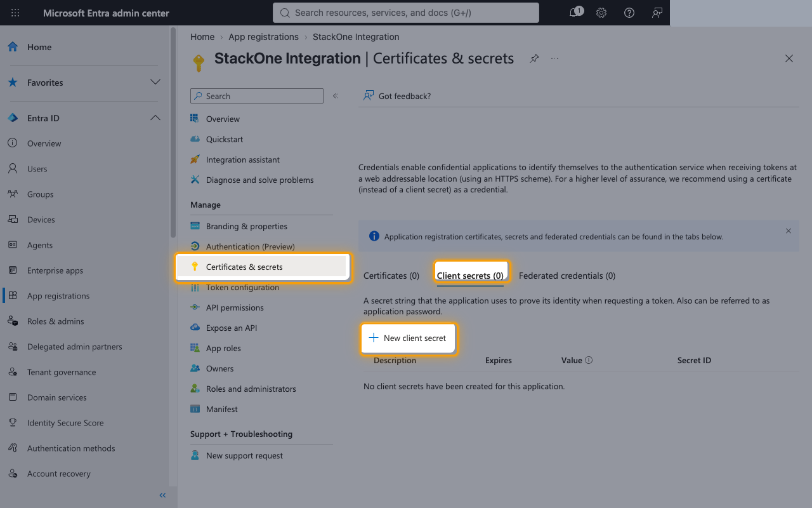Screen dimensions: 812x508
Task: Select Certificates & secrets menu item
Action: tap(263, 267)
